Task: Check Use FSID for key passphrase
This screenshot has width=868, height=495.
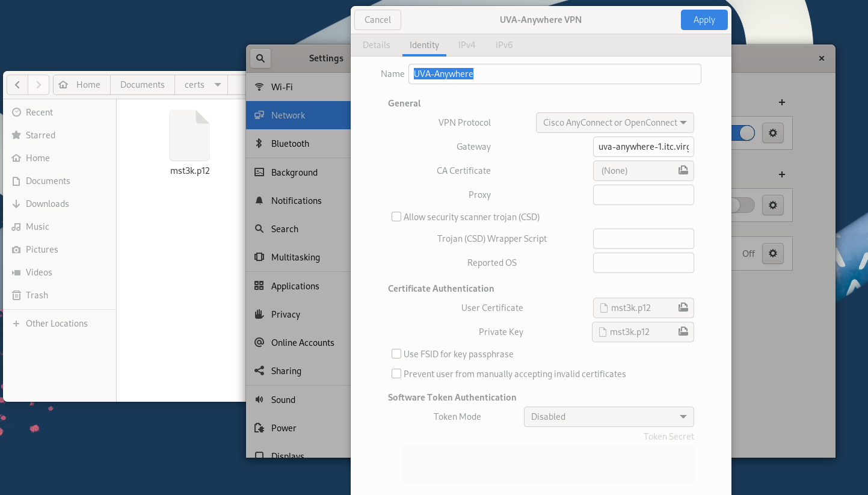Action: point(396,354)
